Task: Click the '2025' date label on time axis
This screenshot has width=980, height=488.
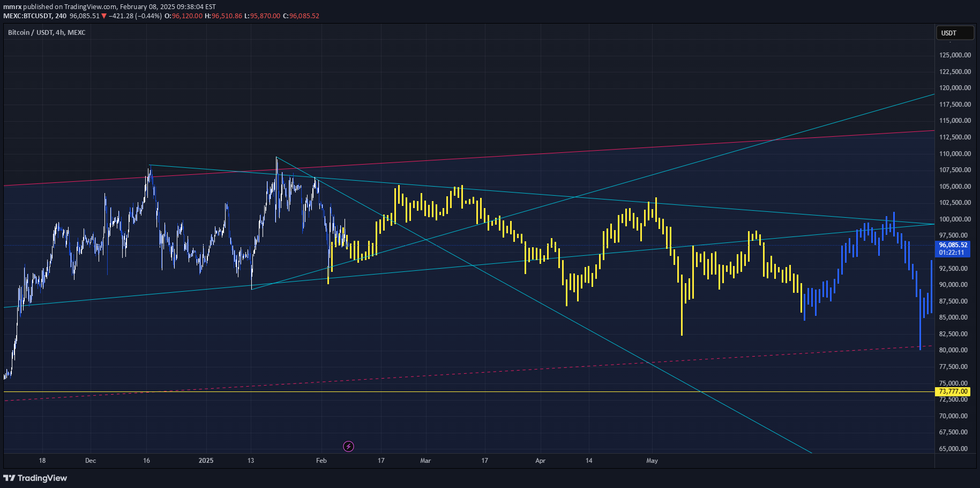Action: point(206,461)
